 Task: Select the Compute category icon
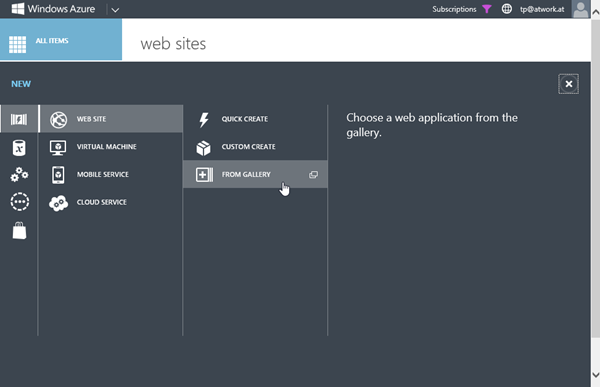[x=19, y=119]
